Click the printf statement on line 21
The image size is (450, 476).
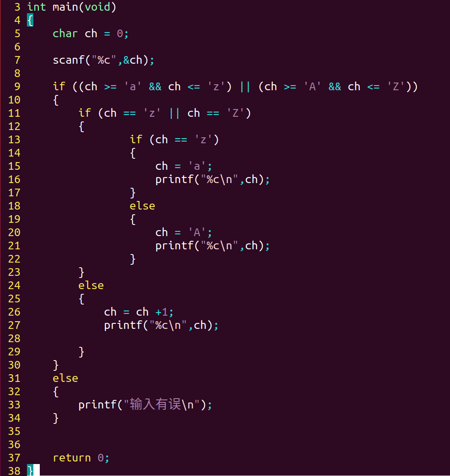click(x=212, y=245)
